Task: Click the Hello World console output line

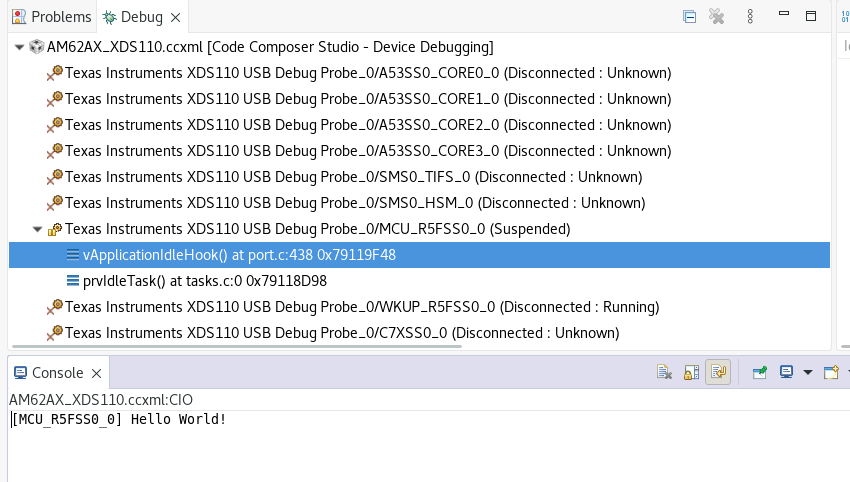Action: click(x=120, y=418)
